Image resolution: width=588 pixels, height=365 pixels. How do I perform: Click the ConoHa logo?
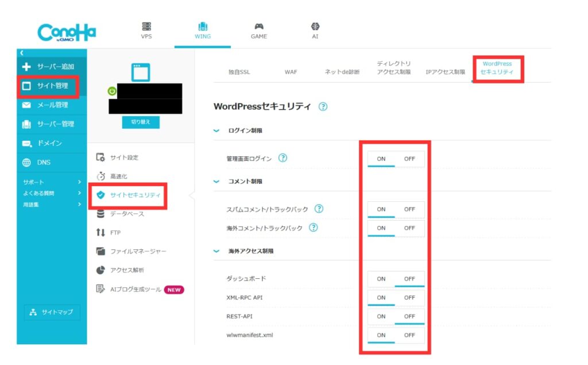pos(67,33)
